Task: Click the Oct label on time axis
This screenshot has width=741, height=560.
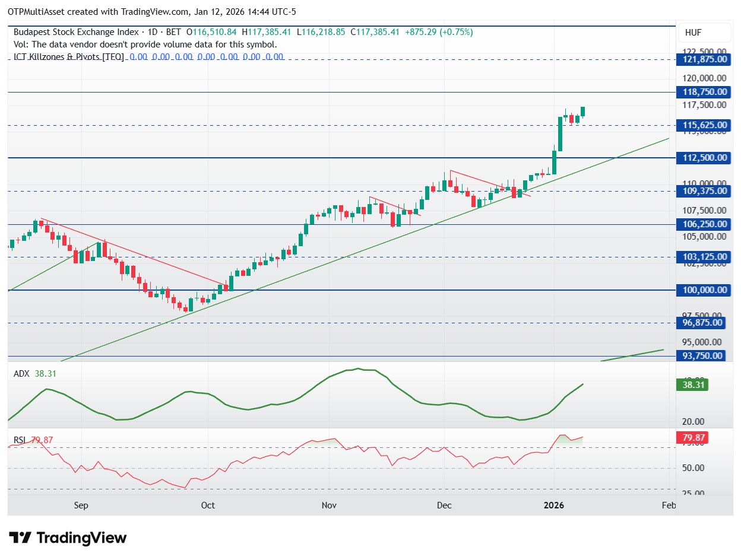Action: (x=208, y=505)
